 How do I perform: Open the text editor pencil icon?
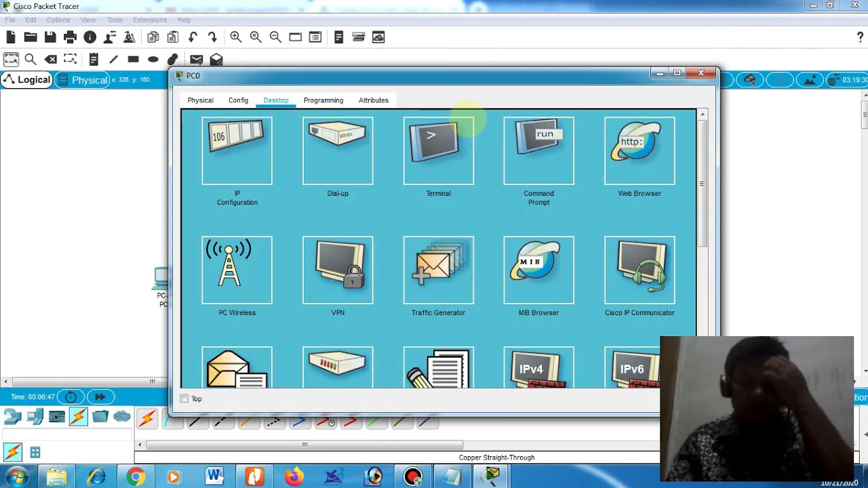pyautogui.click(x=438, y=367)
